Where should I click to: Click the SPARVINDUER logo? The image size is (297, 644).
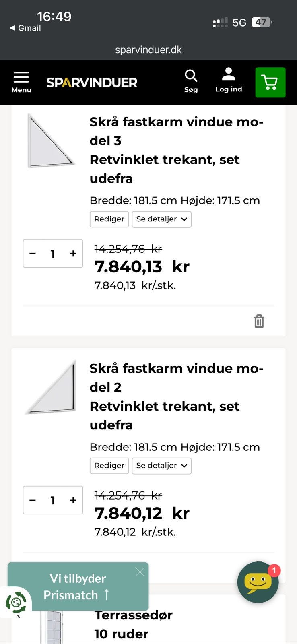point(92,82)
